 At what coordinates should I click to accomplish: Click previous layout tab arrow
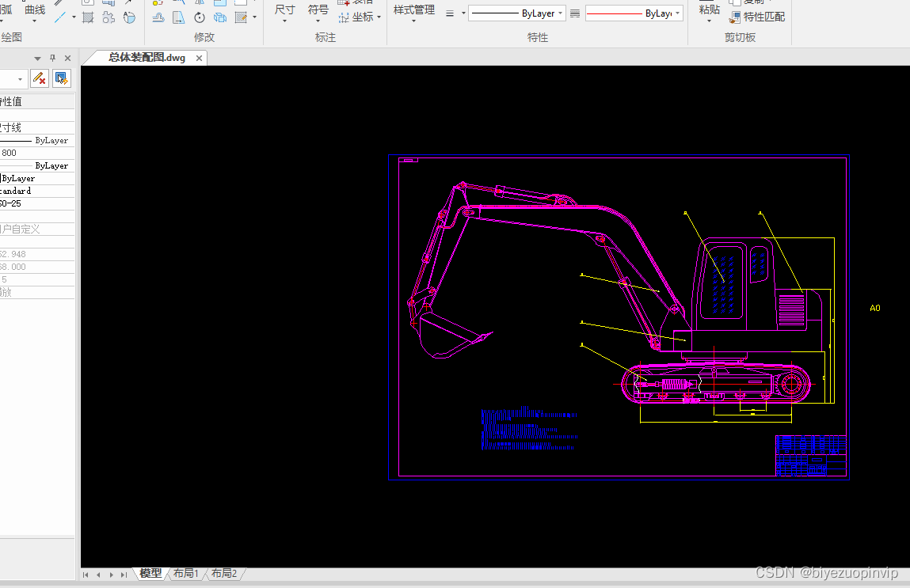click(98, 575)
